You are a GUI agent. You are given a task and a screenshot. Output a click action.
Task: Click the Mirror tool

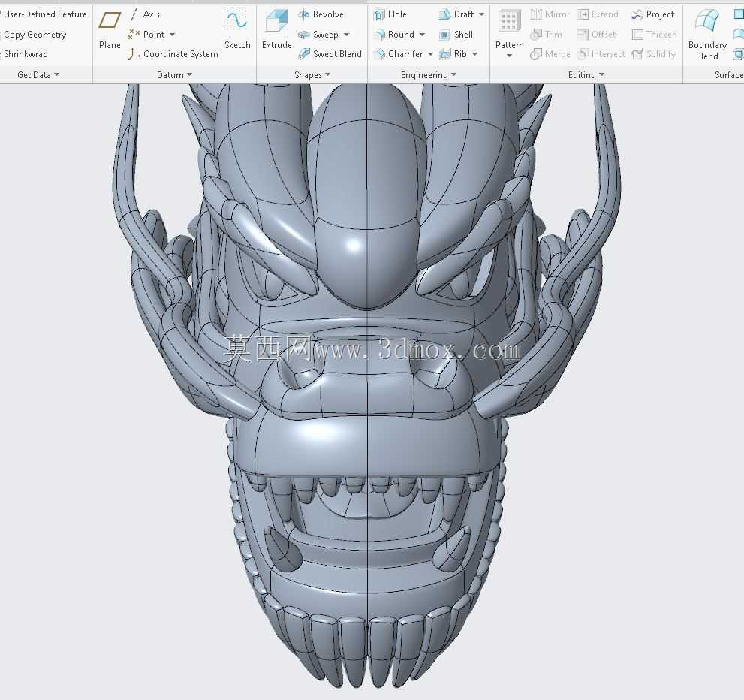[x=550, y=14]
